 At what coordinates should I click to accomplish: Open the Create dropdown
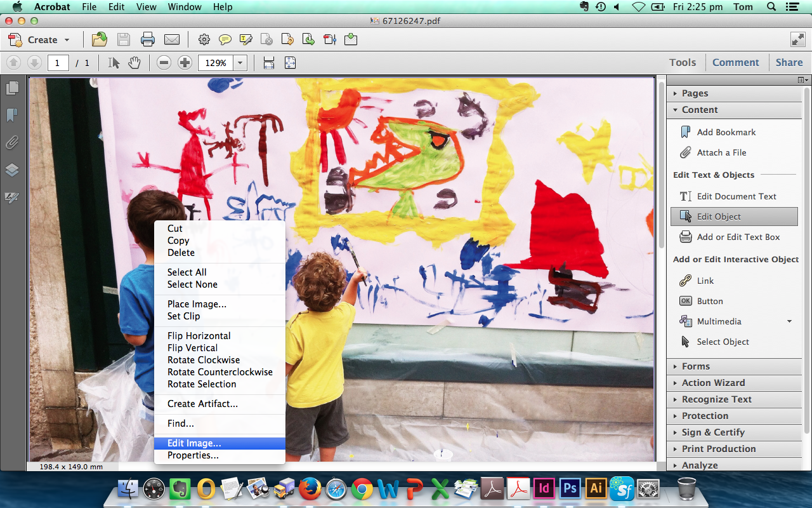(x=39, y=39)
